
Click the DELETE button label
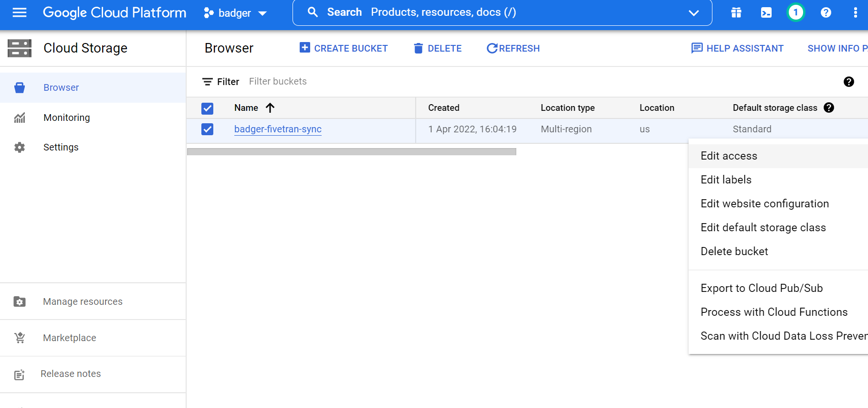click(x=445, y=48)
